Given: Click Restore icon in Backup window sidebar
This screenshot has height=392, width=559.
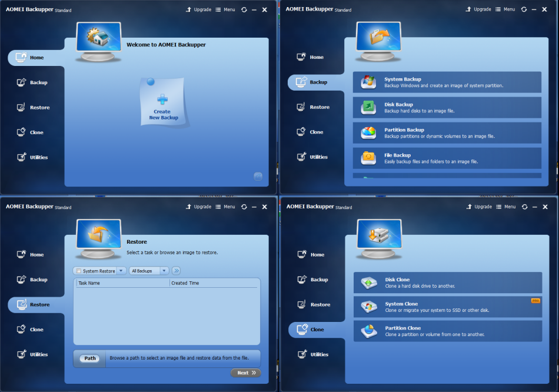Looking at the screenshot, I should (x=301, y=107).
